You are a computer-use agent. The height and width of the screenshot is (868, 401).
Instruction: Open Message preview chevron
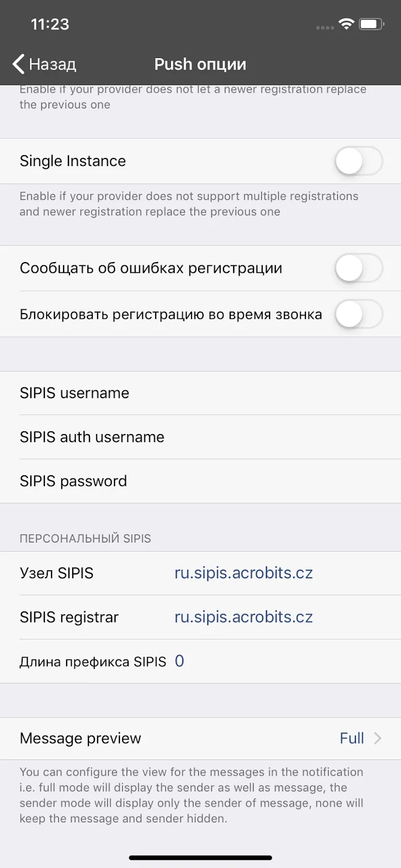[378, 738]
